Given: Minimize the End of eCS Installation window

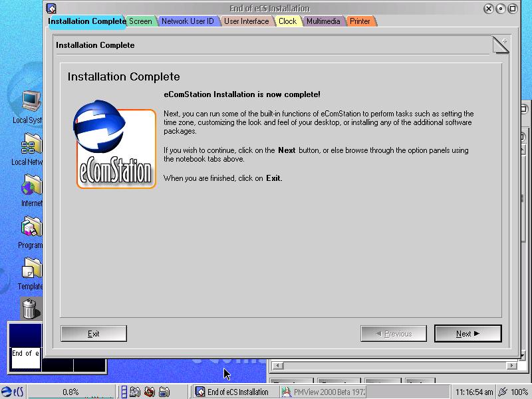Looking at the screenshot, I should click(501, 9).
